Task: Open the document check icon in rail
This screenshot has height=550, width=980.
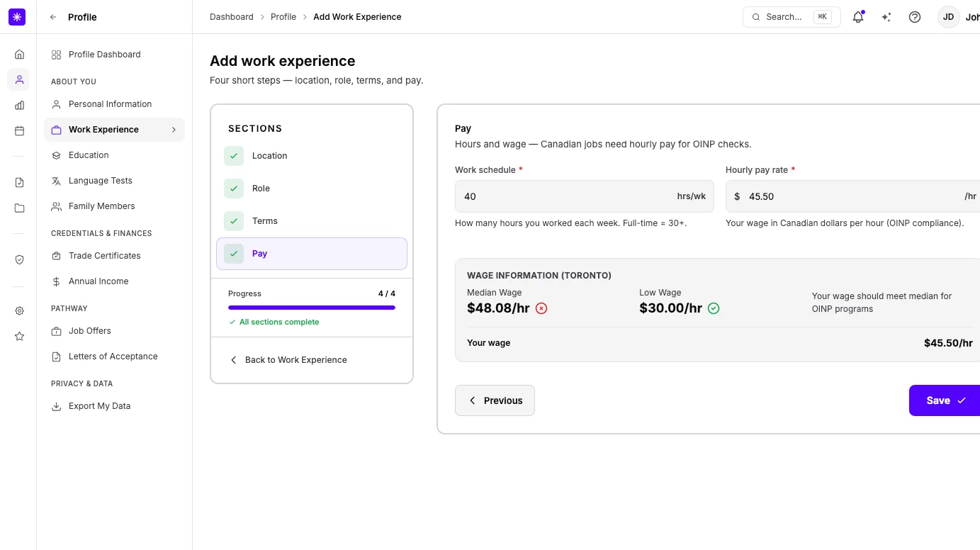Action: (19, 183)
